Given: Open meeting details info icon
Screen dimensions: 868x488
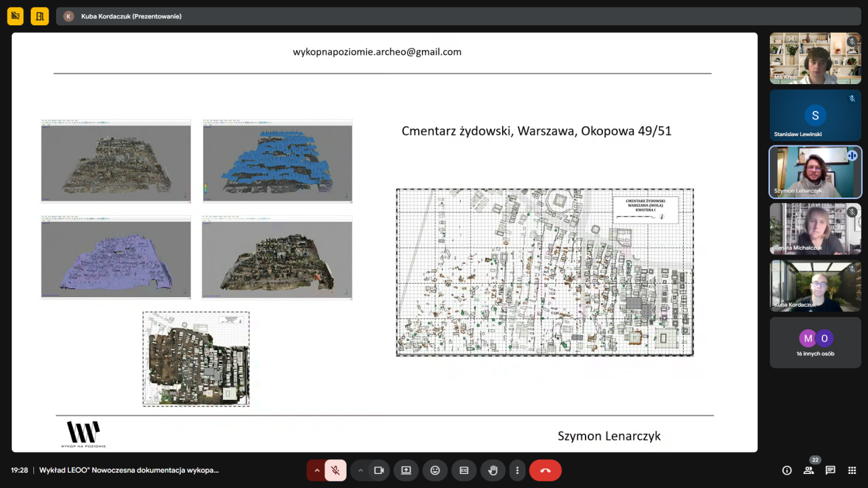Looking at the screenshot, I should tap(787, 470).
